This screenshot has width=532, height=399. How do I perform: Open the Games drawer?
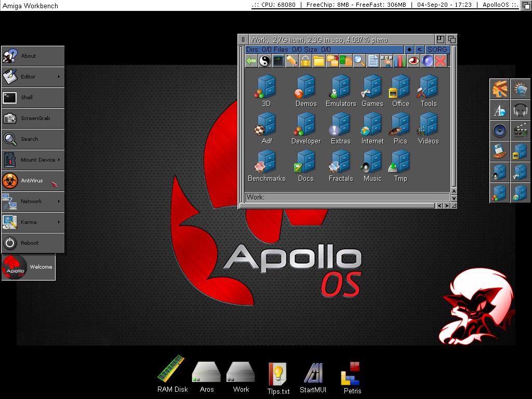[372, 90]
